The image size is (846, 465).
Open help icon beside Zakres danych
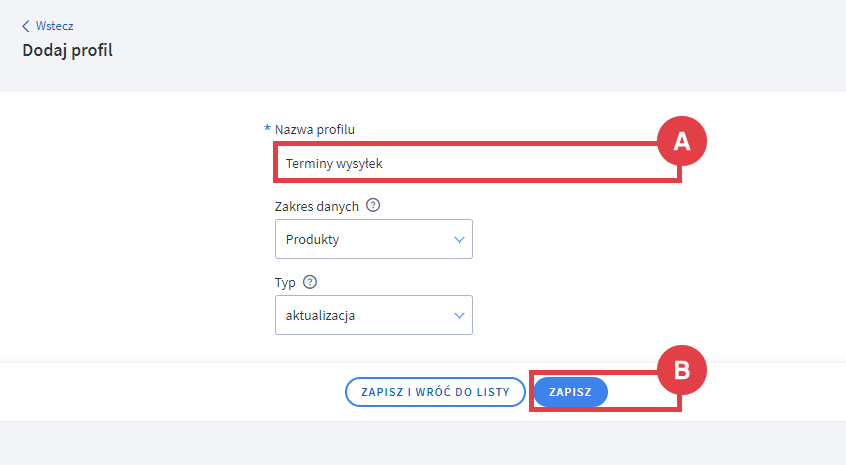[373, 206]
